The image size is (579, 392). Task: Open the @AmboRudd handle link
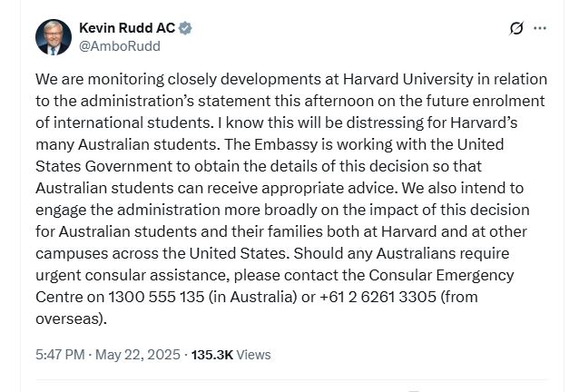point(120,46)
